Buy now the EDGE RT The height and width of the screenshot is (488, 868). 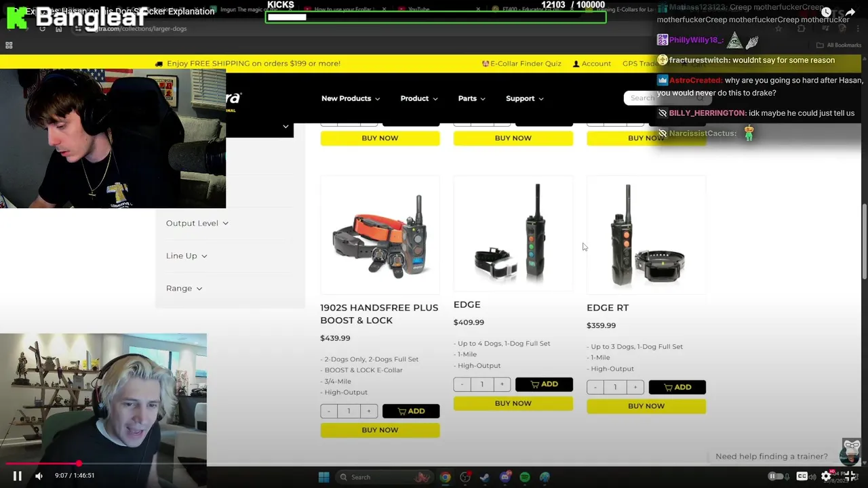click(x=646, y=406)
